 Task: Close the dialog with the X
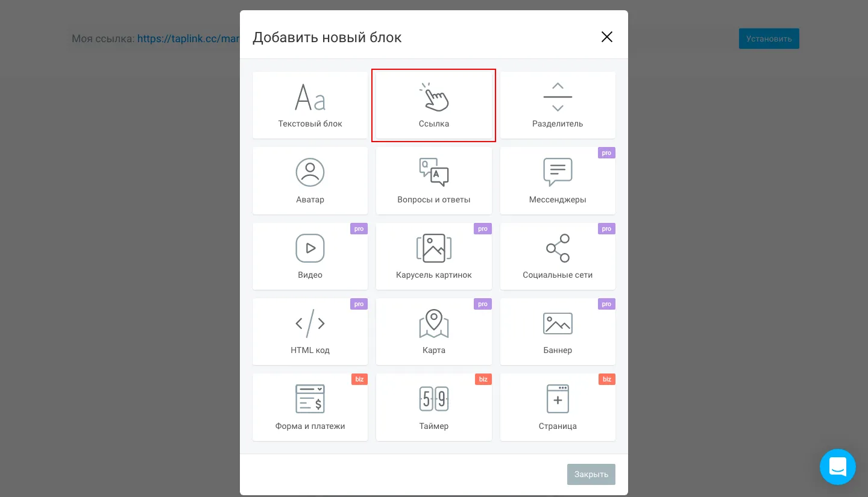pyautogui.click(x=607, y=37)
